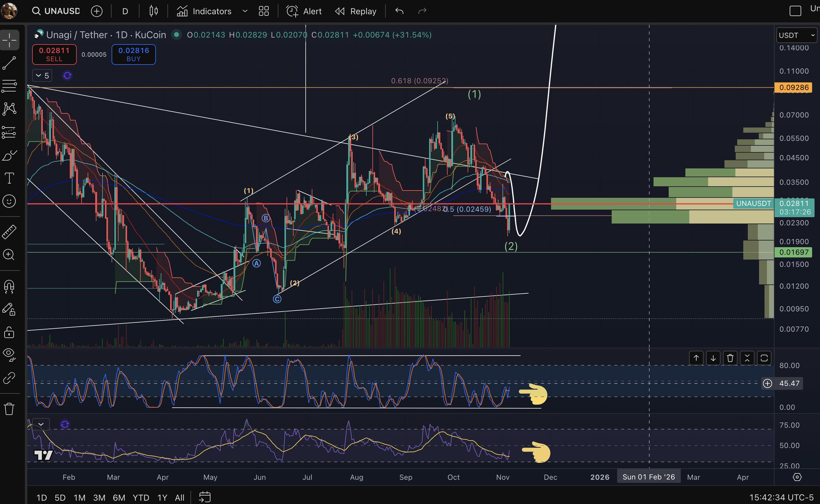Select the trend line drawing tool

tap(9, 63)
